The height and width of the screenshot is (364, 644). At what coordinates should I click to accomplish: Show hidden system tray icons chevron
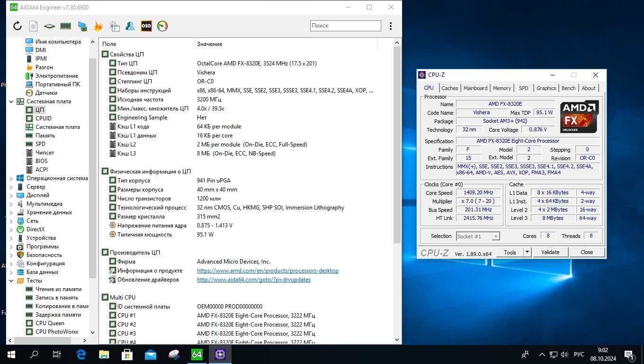[x=542, y=354]
